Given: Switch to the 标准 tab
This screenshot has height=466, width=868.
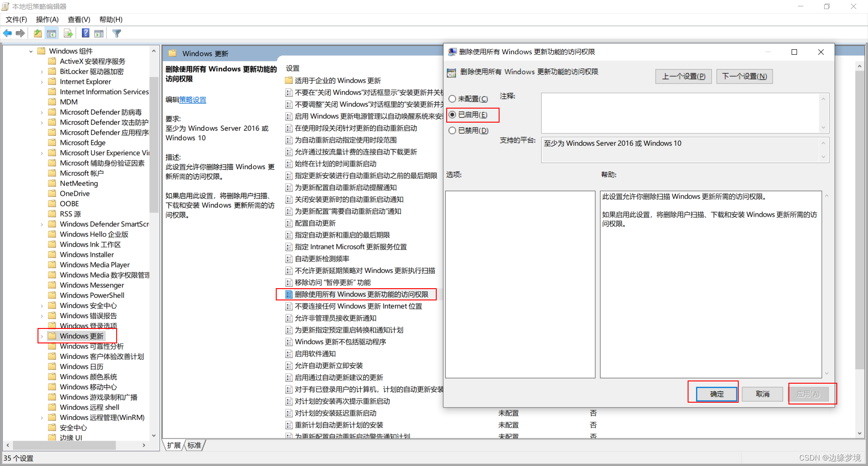Looking at the screenshot, I should pyautogui.click(x=194, y=445).
